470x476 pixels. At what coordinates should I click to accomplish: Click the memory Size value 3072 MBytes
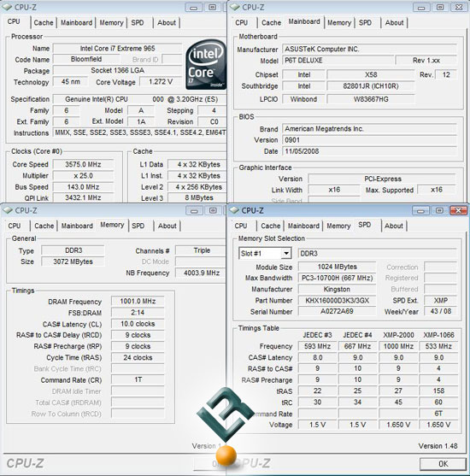73,262
